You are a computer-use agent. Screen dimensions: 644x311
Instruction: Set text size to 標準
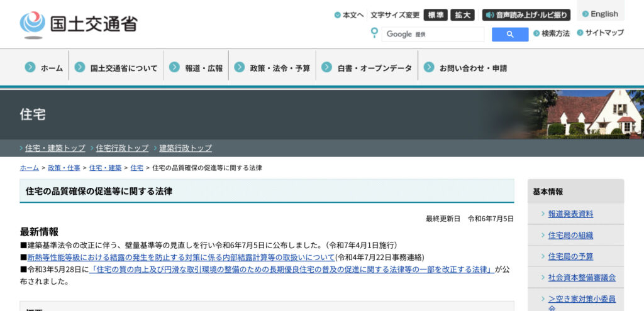point(436,15)
